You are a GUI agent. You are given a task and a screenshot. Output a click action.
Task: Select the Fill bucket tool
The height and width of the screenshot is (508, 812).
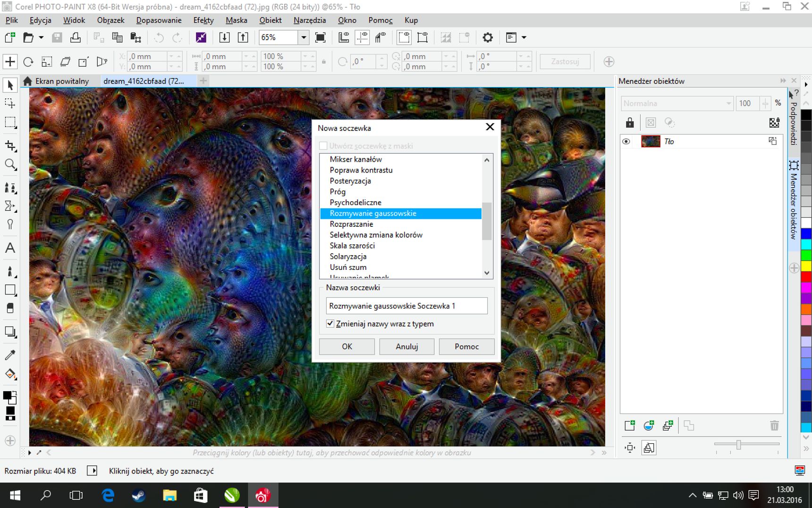[10, 374]
